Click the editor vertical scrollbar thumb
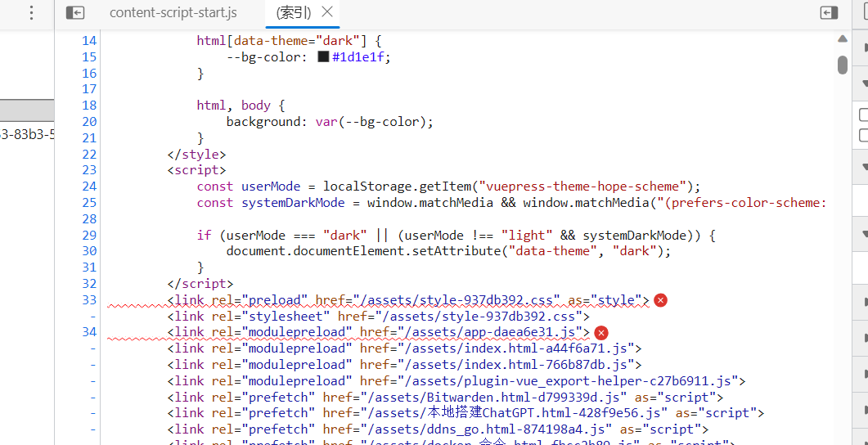This screenshot has width=868, height=445. point(843,64)
